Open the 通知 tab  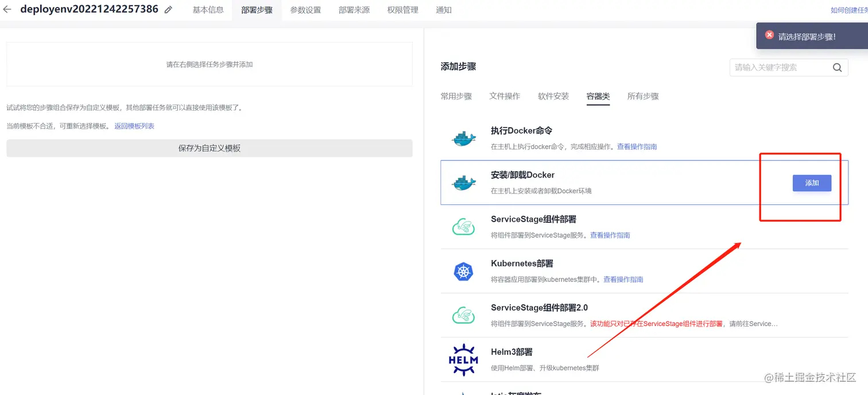tap(444, 10)
